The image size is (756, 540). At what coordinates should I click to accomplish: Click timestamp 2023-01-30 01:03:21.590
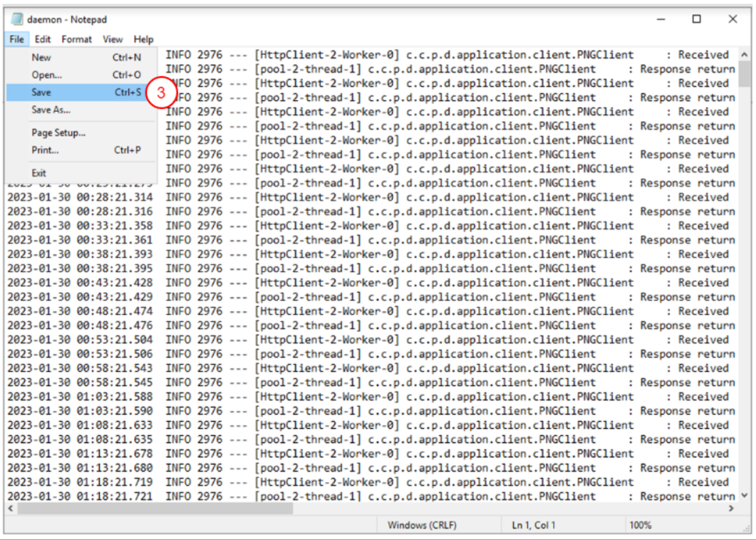[80, 411]
